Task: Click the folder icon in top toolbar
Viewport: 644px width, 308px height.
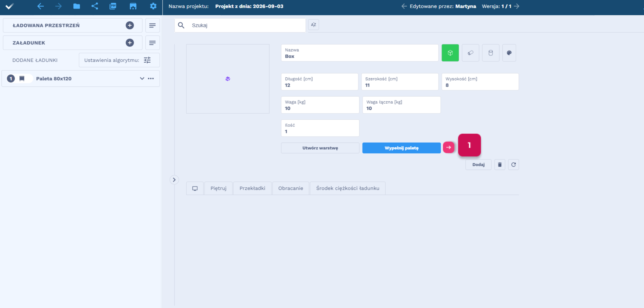Action: point(76,6)
